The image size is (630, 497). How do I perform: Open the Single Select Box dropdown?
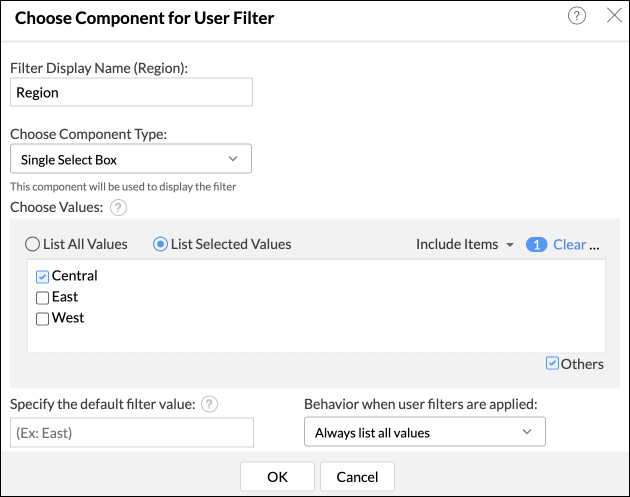130,160
